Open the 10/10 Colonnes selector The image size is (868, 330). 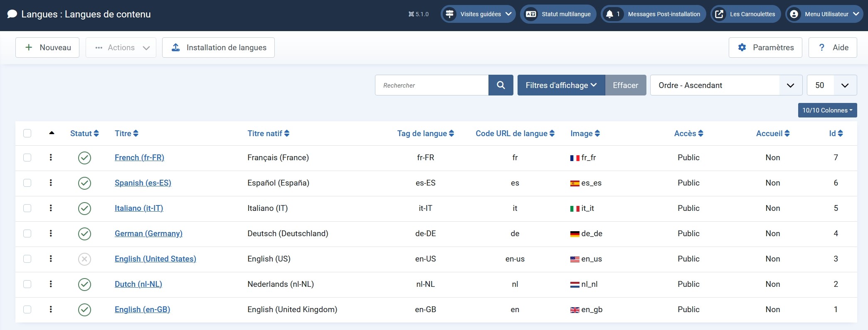point(827,110)
